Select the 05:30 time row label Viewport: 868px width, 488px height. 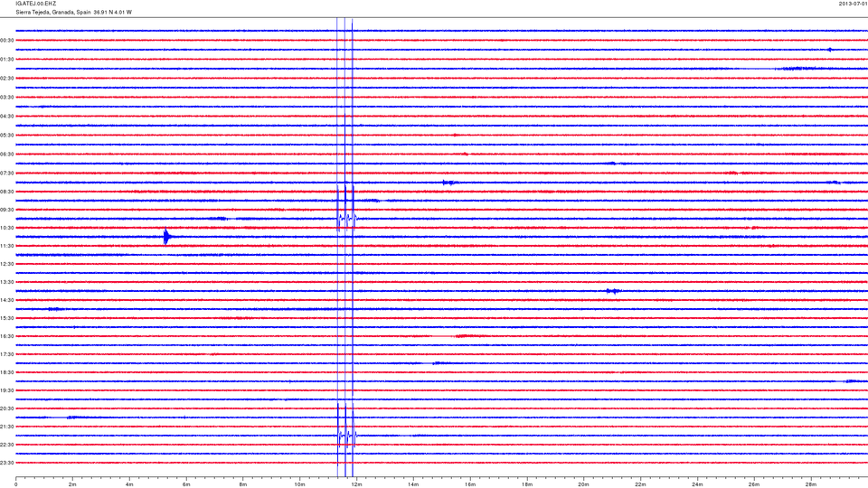[7, 135]
